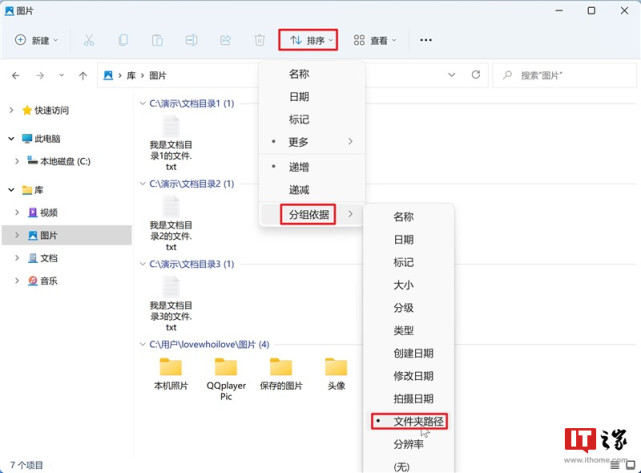Screen dimensions: 641x473
Task: Select Local Disk (C:) in sidebar
Action: [59, 161]
